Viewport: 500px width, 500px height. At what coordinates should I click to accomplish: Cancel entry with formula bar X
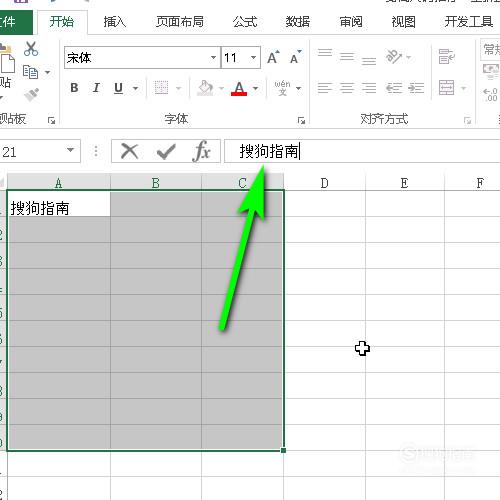pos(130,151)
